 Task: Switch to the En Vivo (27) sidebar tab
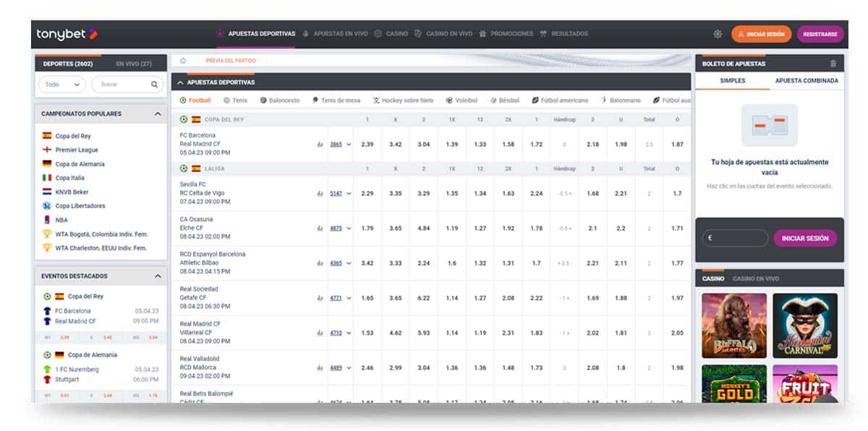click(x=134, y=64)
